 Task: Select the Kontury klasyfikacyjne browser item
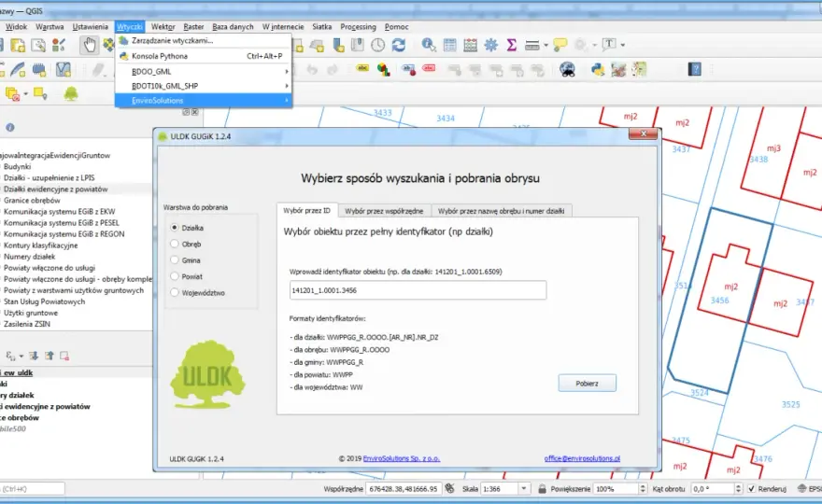[40, 245]
